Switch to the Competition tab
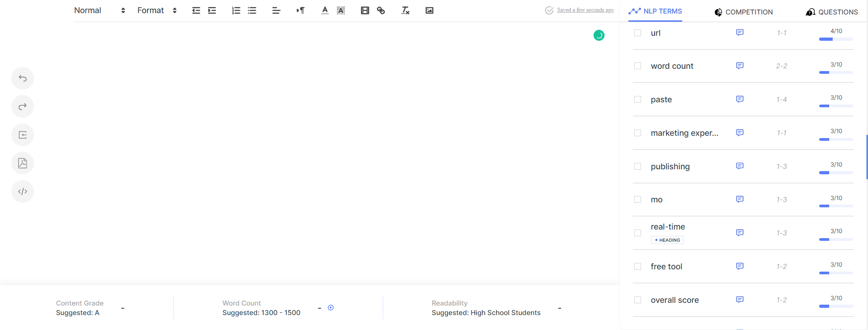Image resolution: width=868 pixels, height=330 pixels. pyautogui.click(x=744, y=12)
